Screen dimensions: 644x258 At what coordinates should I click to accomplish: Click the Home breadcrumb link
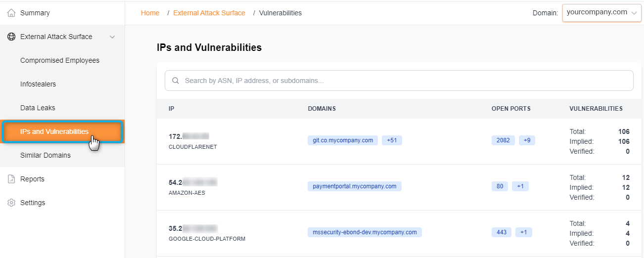tap(150, 13)
